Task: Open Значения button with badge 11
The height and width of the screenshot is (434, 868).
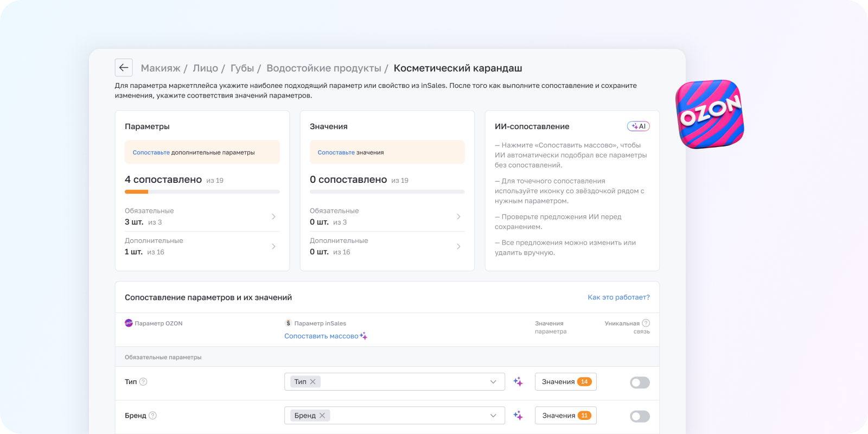Action: point(566,416)
